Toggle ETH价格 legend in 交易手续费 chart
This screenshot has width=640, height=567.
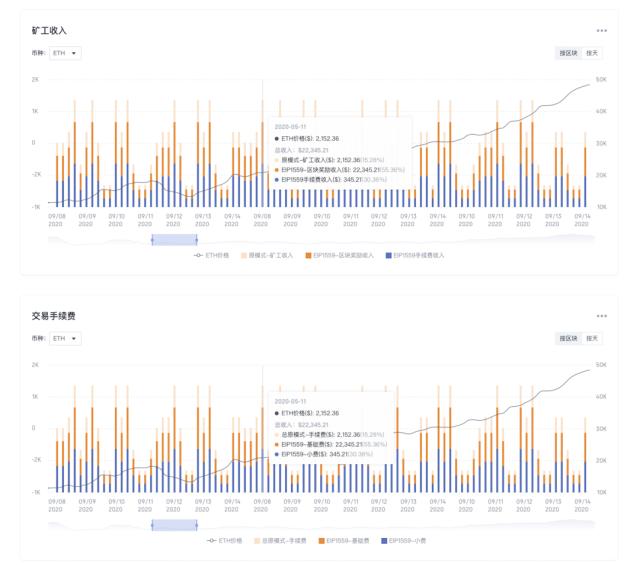[x=224, y=541]
